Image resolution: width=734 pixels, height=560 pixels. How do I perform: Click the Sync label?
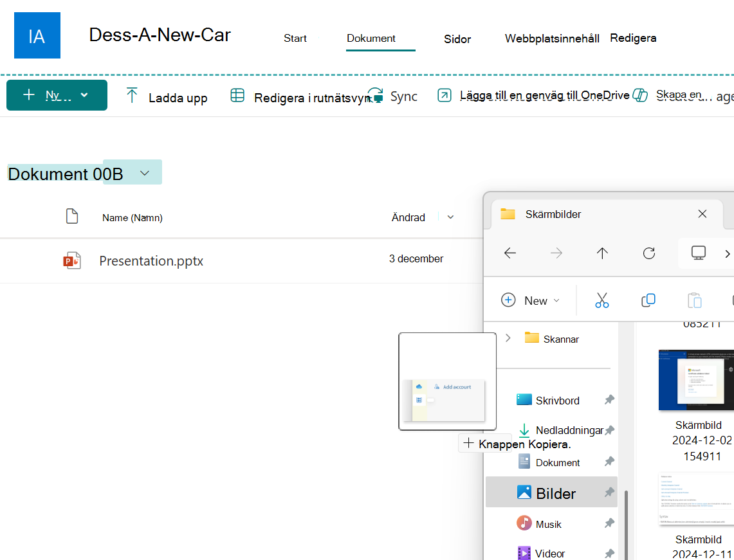(x=403, y=96)
